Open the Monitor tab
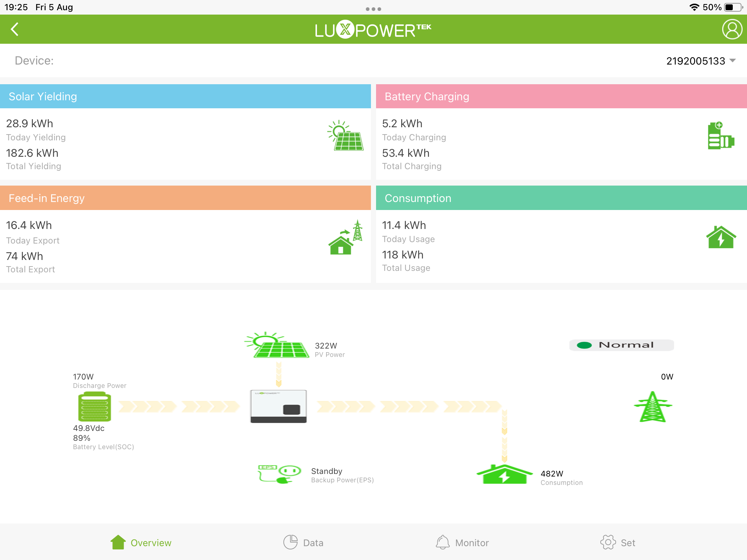Viewport: 747px width, 560px height. [462, 542]
